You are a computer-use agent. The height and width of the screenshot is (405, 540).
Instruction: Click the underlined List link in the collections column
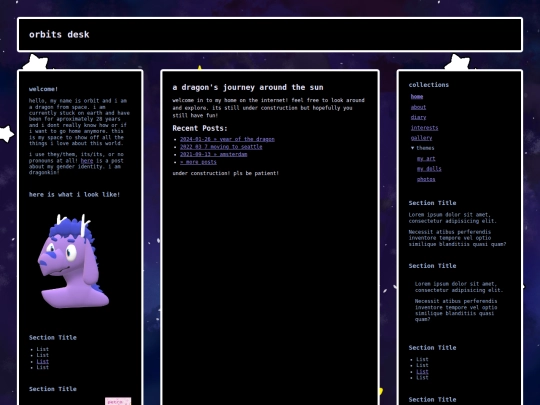click(x=423, y=372)
